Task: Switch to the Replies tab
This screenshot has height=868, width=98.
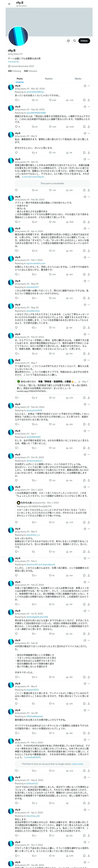Action: click(49, 79)
